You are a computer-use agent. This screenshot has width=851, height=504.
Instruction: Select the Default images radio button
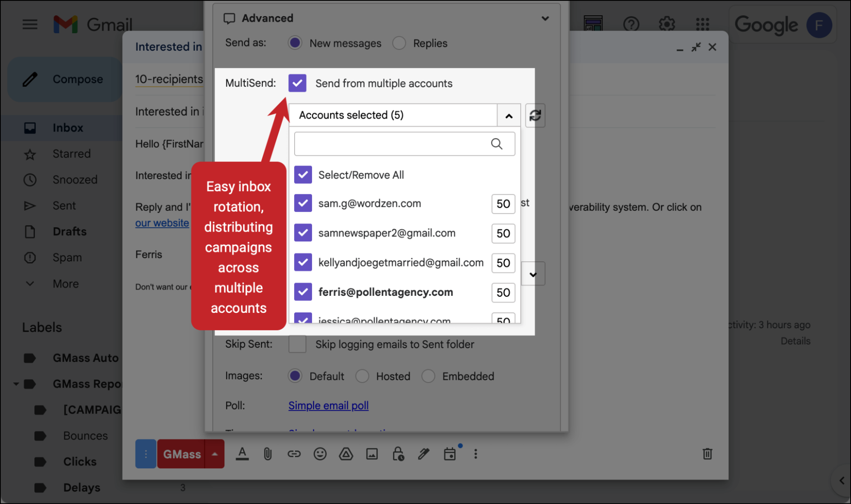pos(295,376)
